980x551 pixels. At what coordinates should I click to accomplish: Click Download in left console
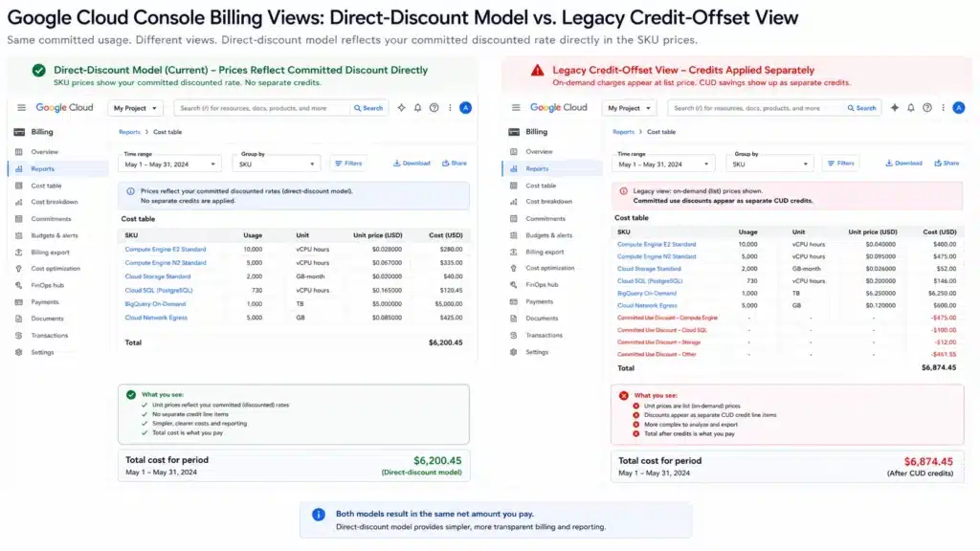(x=412, y=163)
